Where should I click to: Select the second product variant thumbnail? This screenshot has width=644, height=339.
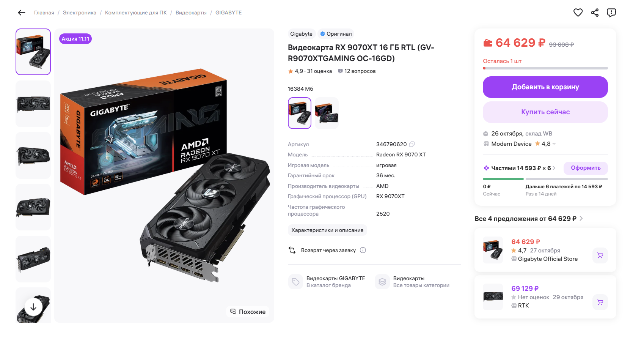[x=327, y=113]
